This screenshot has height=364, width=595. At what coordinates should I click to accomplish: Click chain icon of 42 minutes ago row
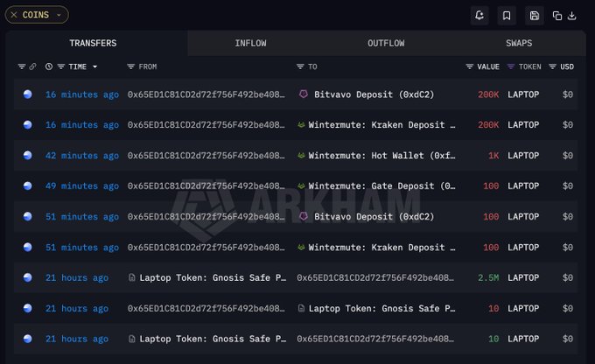(28, 155)
